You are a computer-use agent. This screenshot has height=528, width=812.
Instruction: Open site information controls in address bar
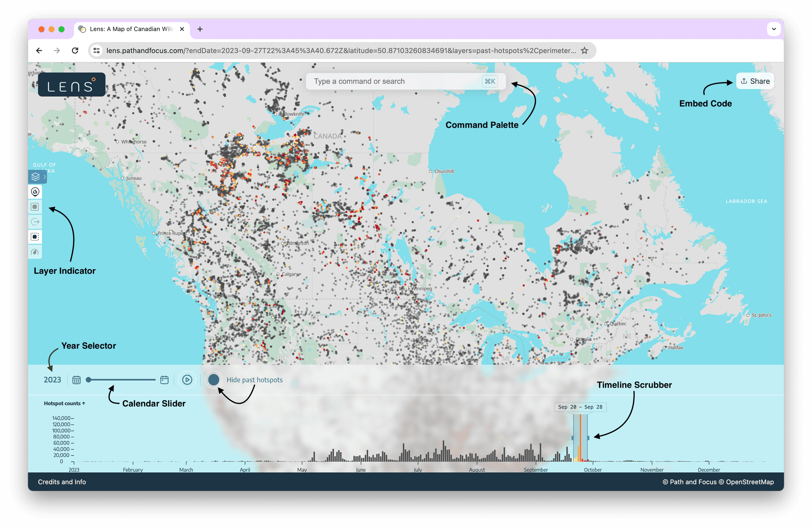point(96,51)
